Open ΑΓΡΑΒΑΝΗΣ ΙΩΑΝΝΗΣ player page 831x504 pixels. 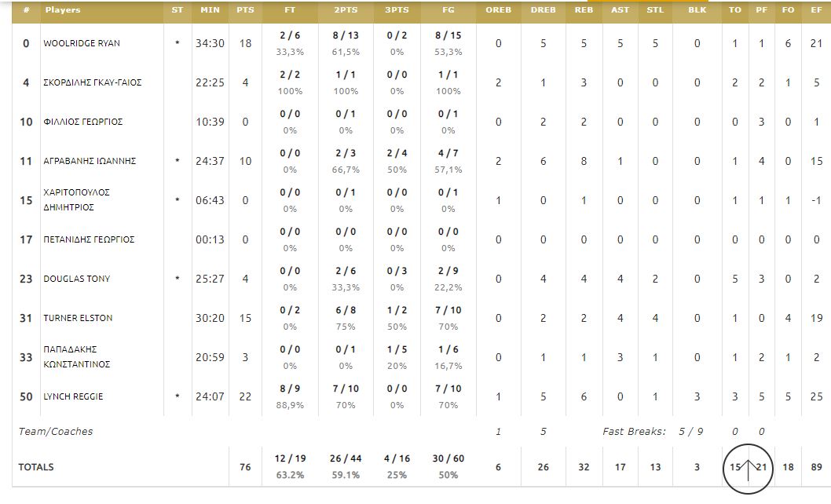coord(90,161)
